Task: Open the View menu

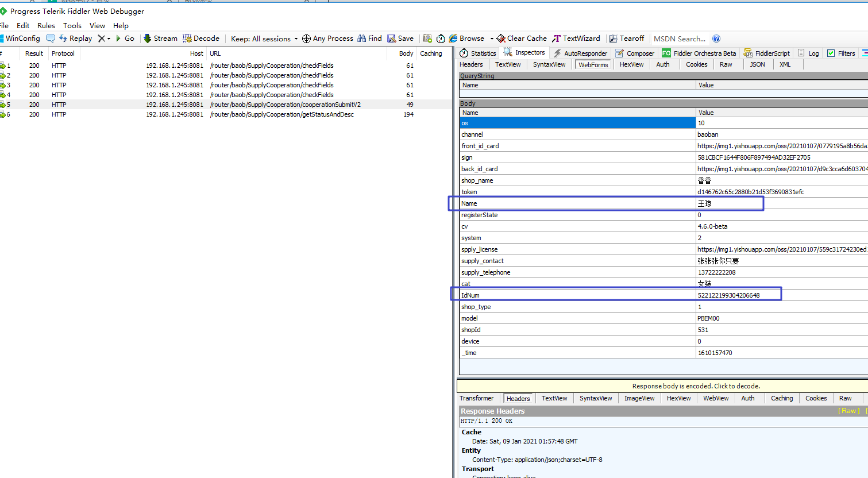Action: click(x=97, y=26)
